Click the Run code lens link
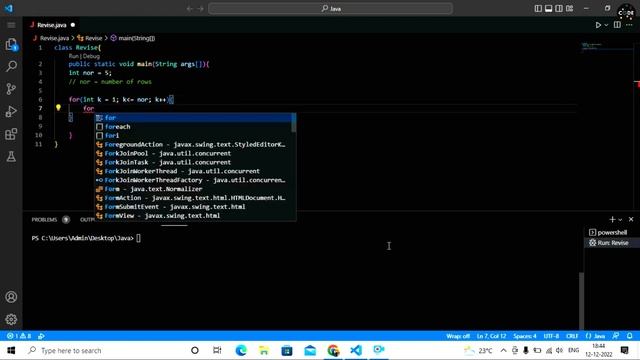This screenshot has height=360, width=640. (x=73, y=56)
